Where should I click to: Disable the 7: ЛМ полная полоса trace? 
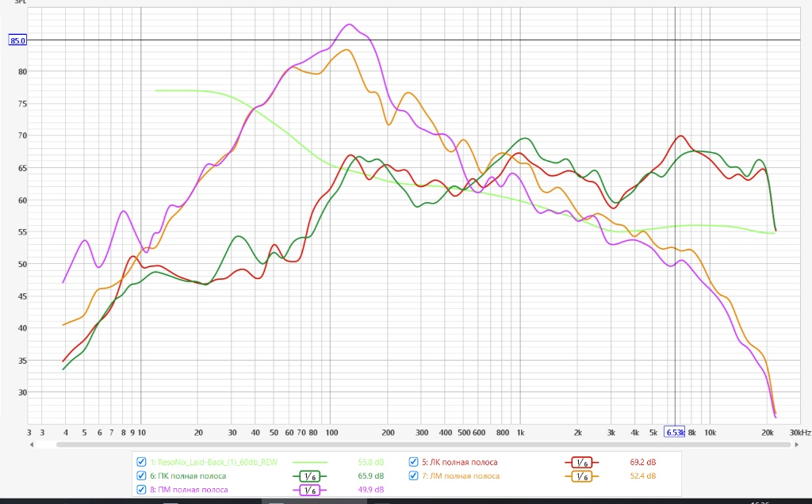413,475
